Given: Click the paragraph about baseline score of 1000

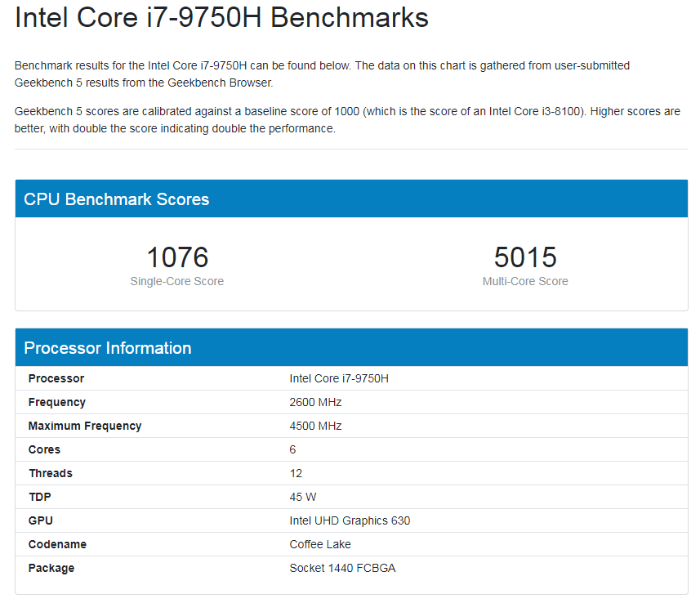Looking at the screenshot, I should [347, 120].
